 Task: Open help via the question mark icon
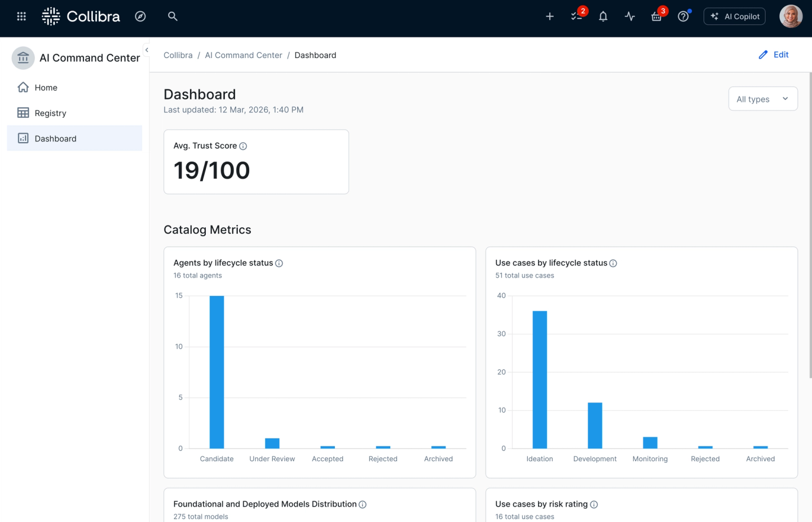tap(683, 16)
